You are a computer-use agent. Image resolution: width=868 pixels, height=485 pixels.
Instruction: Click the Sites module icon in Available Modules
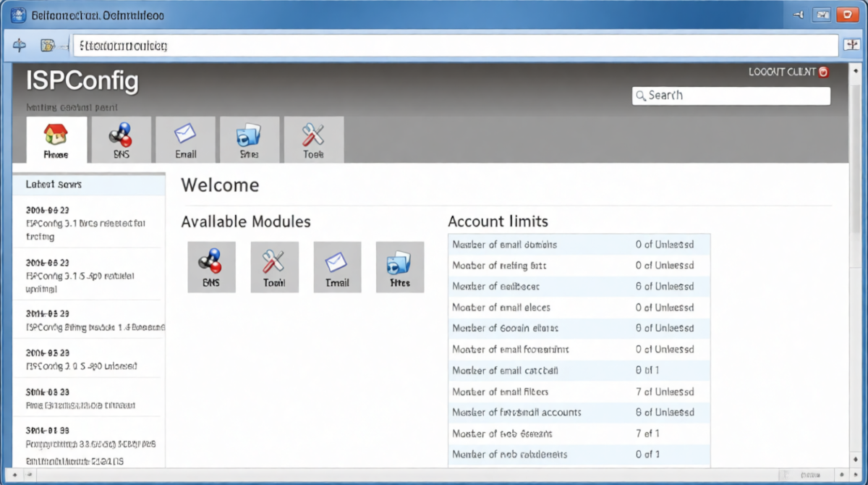(x=400, y=266)
